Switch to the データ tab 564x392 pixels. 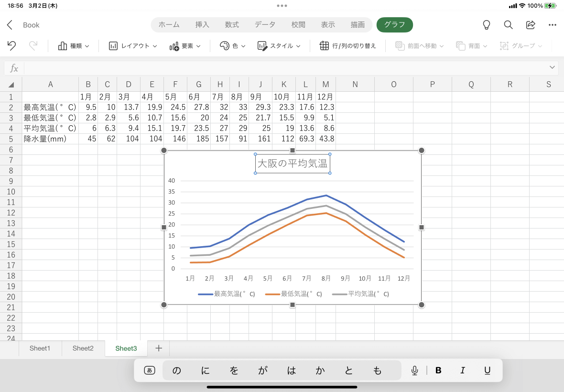(265, 25)
